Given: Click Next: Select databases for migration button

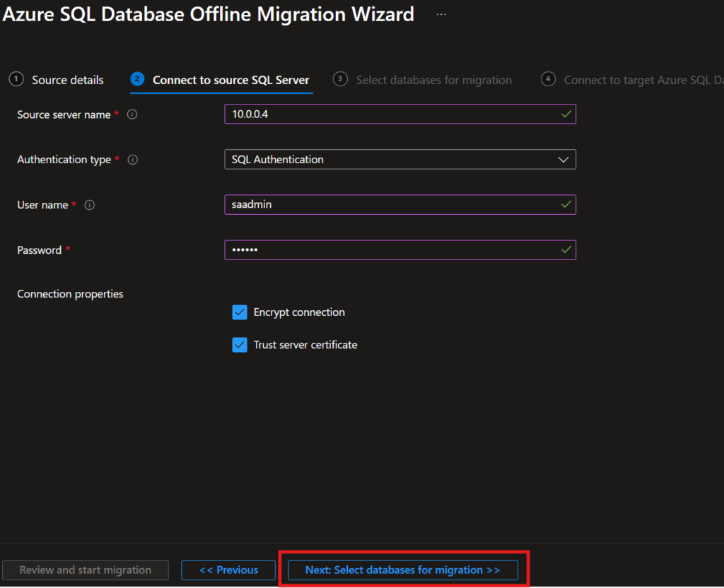Looking at the screenshot, I should (x=402, y=570).
